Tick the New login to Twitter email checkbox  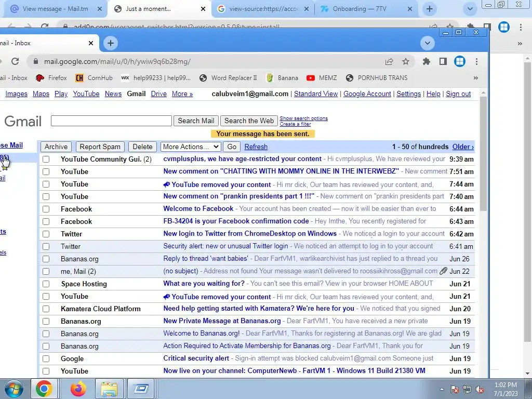point(46,234)
